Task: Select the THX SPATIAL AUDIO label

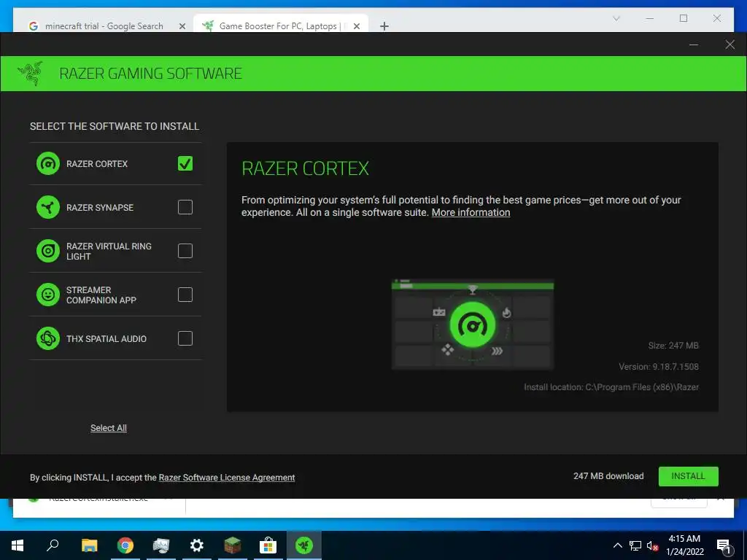Action: [x=107, y=339]
